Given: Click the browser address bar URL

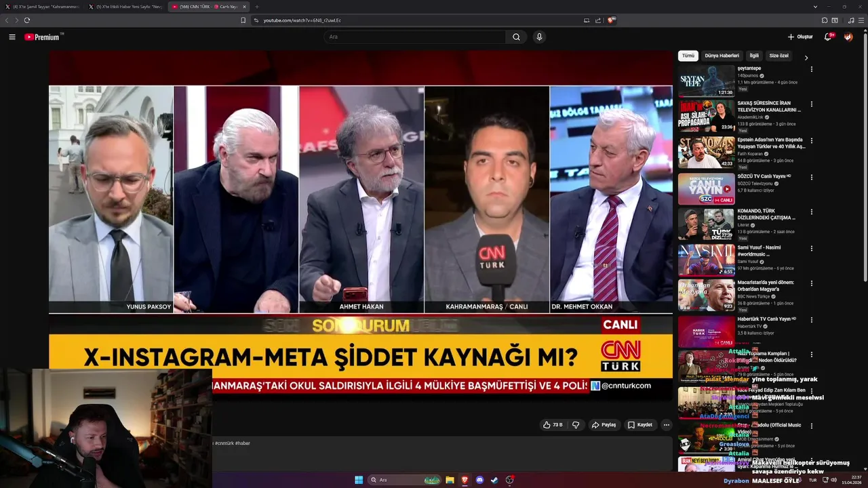Looking at the screenshot, I should 302,20.
